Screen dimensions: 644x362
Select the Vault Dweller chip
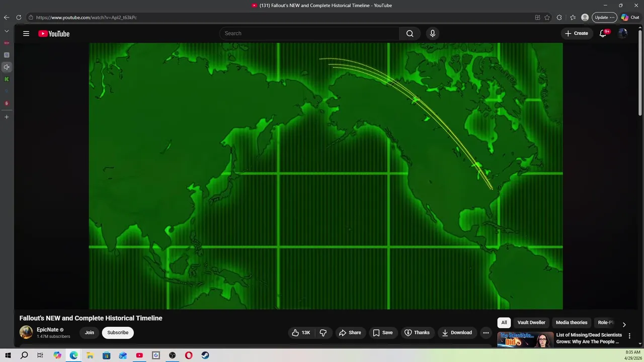pyautogui.click(x=531, y=323)
